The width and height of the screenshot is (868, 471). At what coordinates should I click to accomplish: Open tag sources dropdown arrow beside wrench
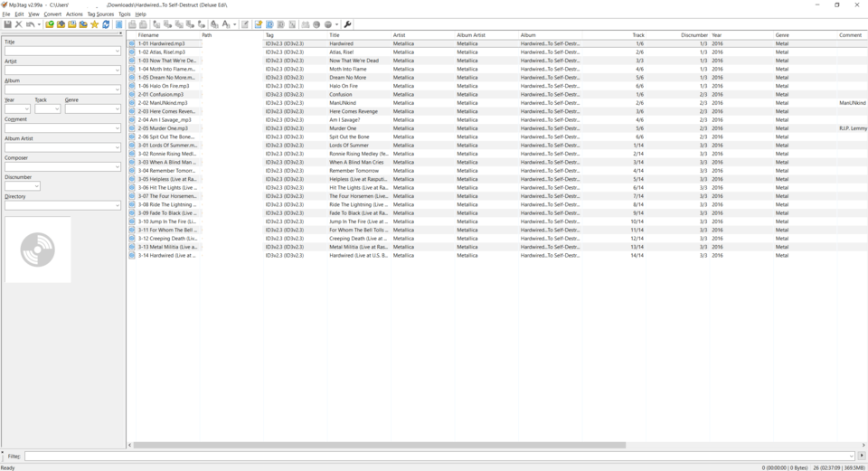(x=336, y=24)
